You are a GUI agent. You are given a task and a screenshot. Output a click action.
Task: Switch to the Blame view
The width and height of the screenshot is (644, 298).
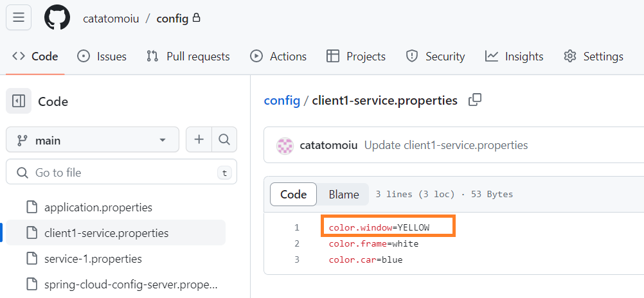(344, 195)
